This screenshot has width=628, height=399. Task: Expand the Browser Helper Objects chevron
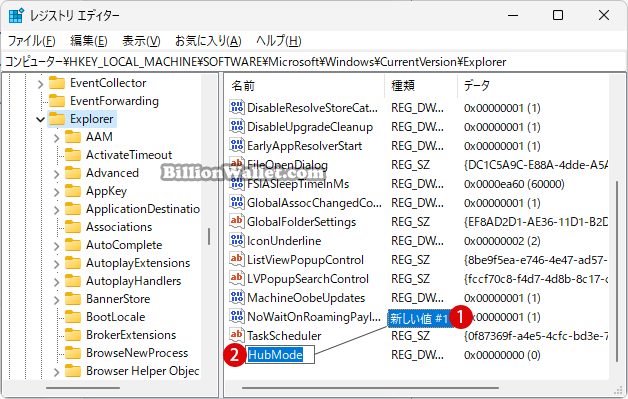click(56, 372)
